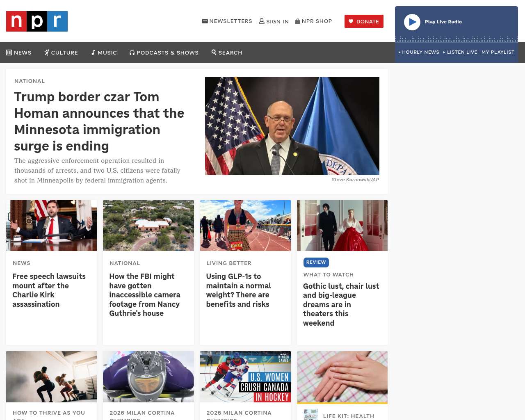Click the Review badge on the Gothic lust story
This screenshot has height=420, width=525.
point(316,262)
